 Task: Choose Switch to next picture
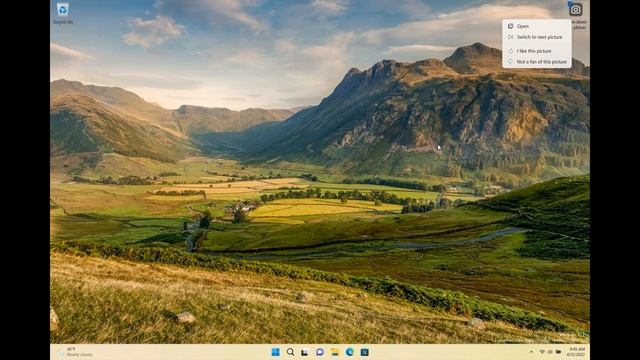point(537,37)
